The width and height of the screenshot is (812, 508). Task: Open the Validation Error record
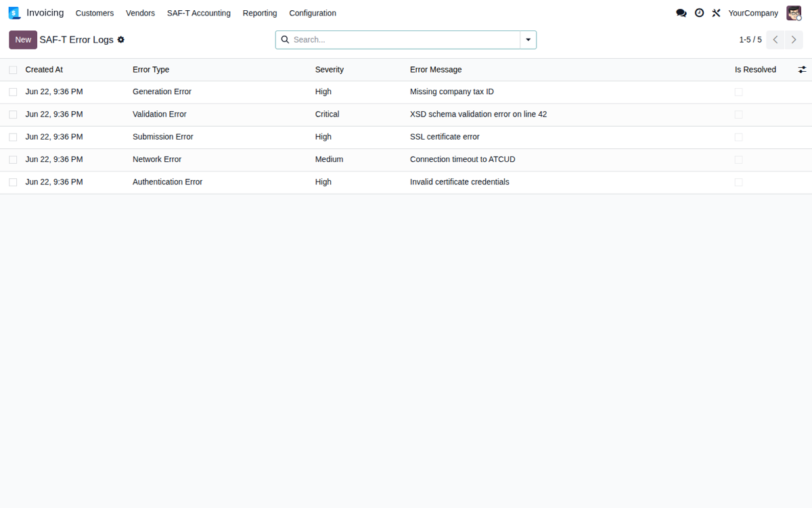(160, 114)
